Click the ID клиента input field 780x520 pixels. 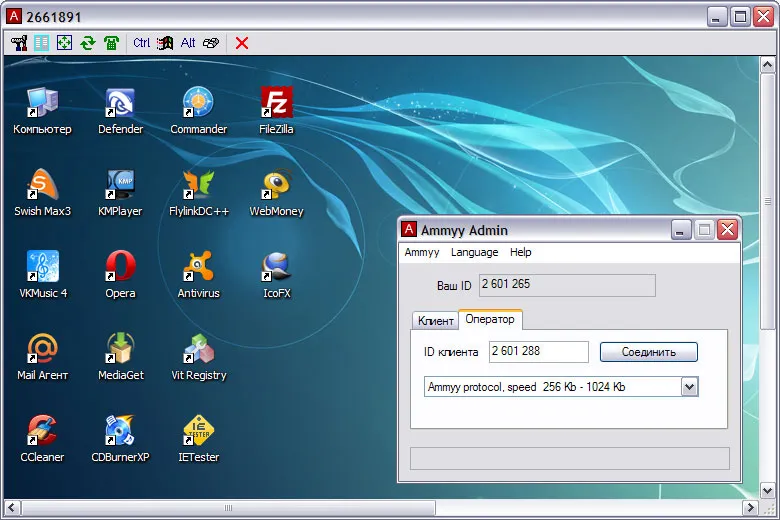tap(539, 351)
